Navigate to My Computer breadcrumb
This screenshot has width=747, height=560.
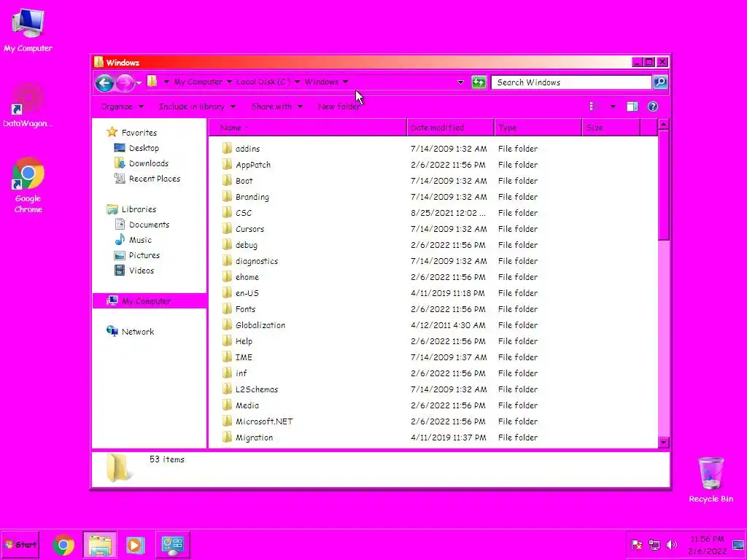coord(198,82)
